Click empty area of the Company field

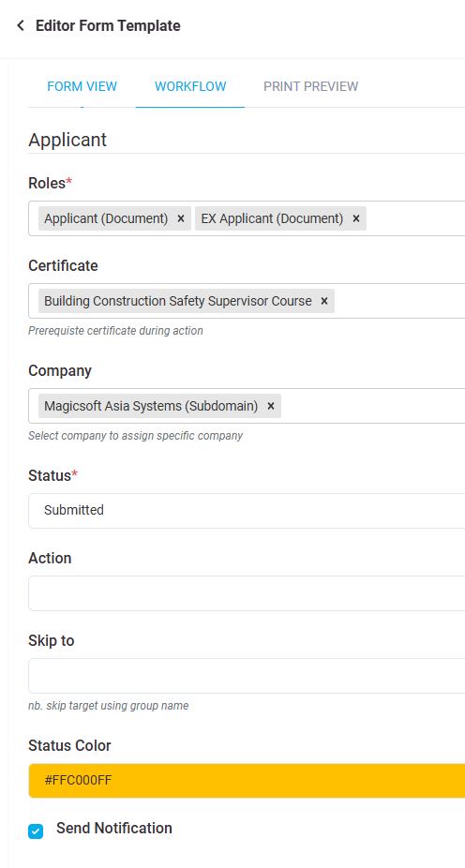(x=371, y=406)
